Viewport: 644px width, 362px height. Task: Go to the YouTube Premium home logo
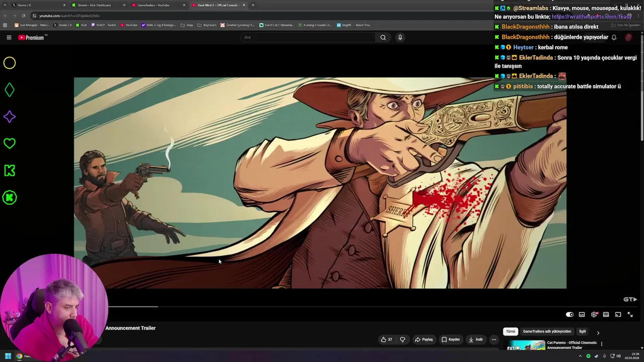coord(32,37)
